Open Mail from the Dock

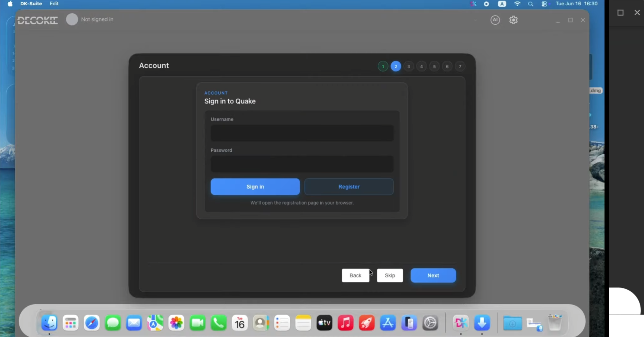tap(134, 322)
